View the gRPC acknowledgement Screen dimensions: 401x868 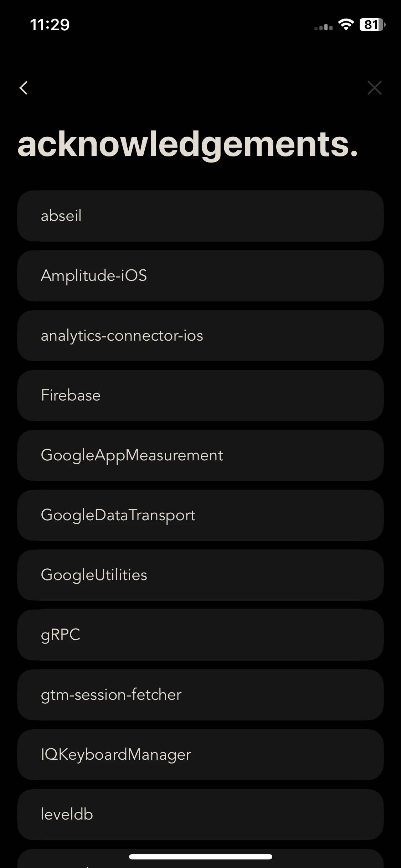[200, 635]
